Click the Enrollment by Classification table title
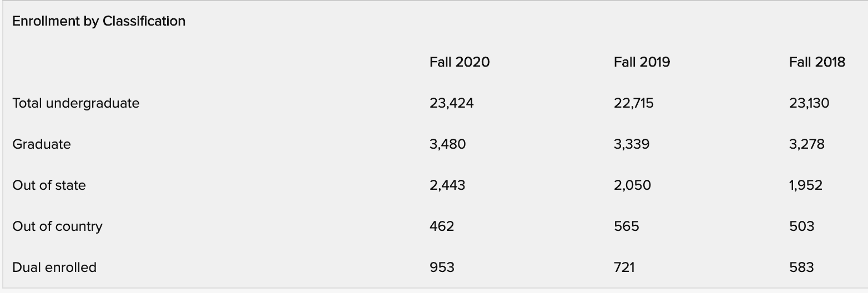This screenshot has height=293, width=868. [x=99, y=21]
